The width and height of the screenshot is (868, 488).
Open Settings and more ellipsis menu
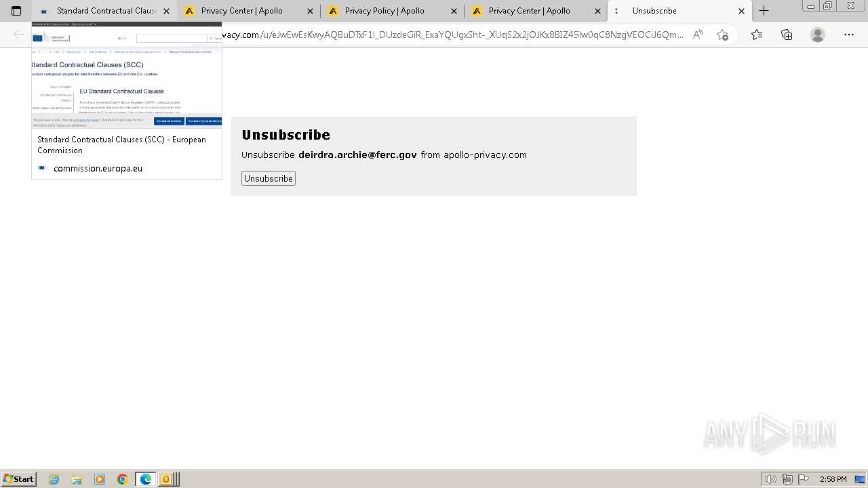(849, 35)
